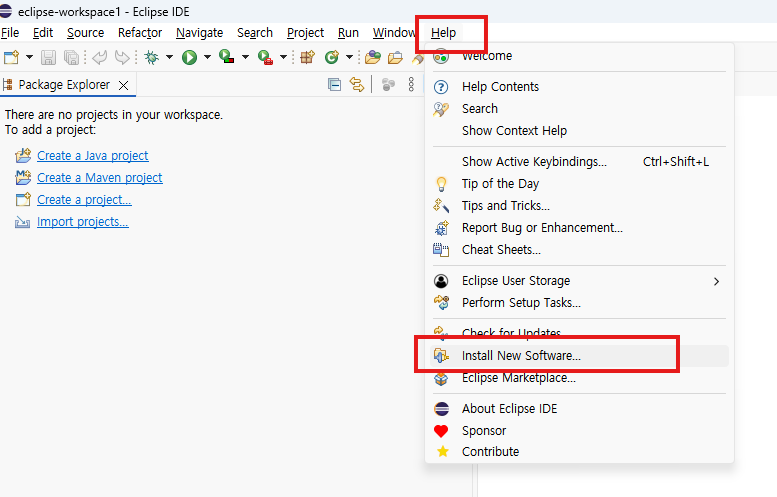The height and width of the screenshot is (497, 777).
Task: Click Sponsor with the heart icon
Action: point(579,431)
